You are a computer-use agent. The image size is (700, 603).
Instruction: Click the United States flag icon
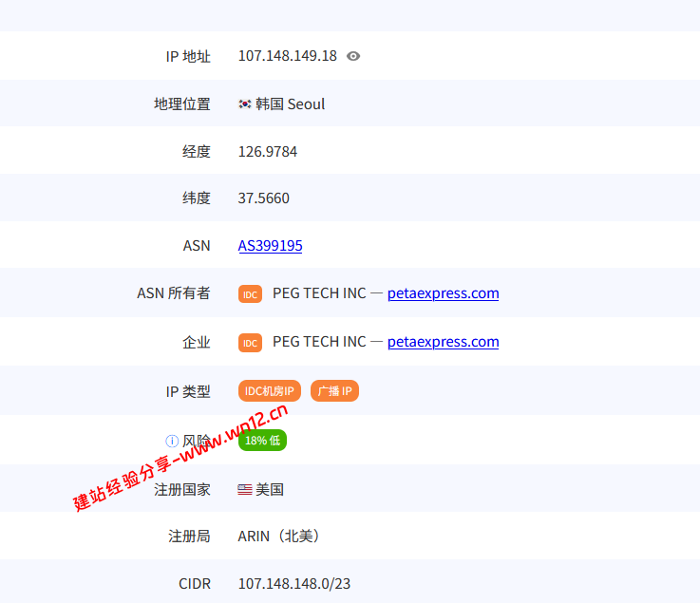tap(245, 490)
